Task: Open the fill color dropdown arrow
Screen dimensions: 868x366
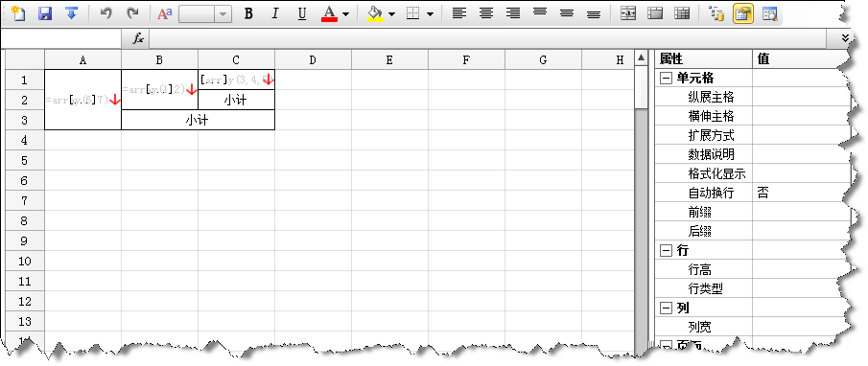Action: pos(392,13)
